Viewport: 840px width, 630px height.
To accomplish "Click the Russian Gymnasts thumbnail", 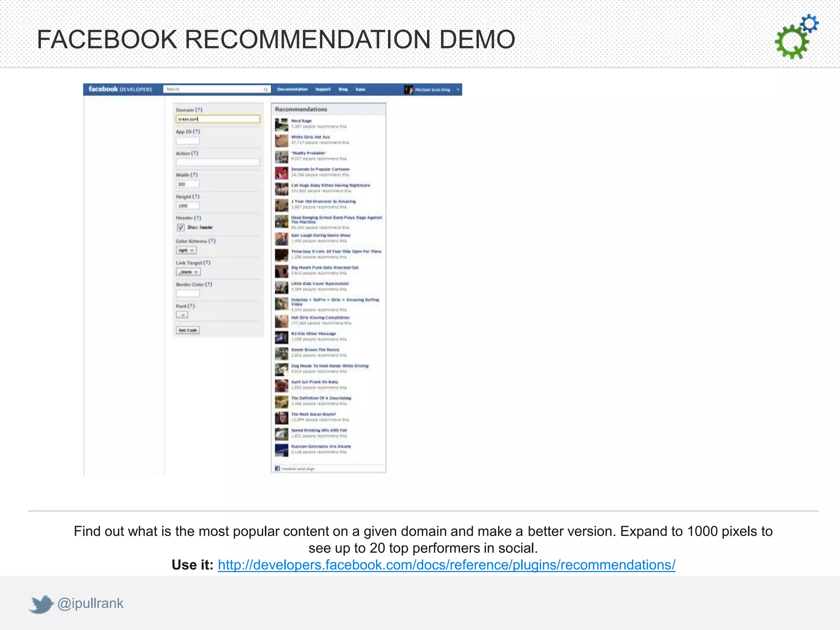I will 281,450.
